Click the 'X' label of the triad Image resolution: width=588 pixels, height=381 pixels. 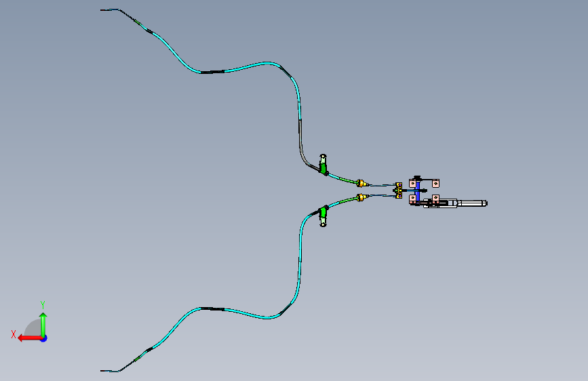click(x=14, y=334)
